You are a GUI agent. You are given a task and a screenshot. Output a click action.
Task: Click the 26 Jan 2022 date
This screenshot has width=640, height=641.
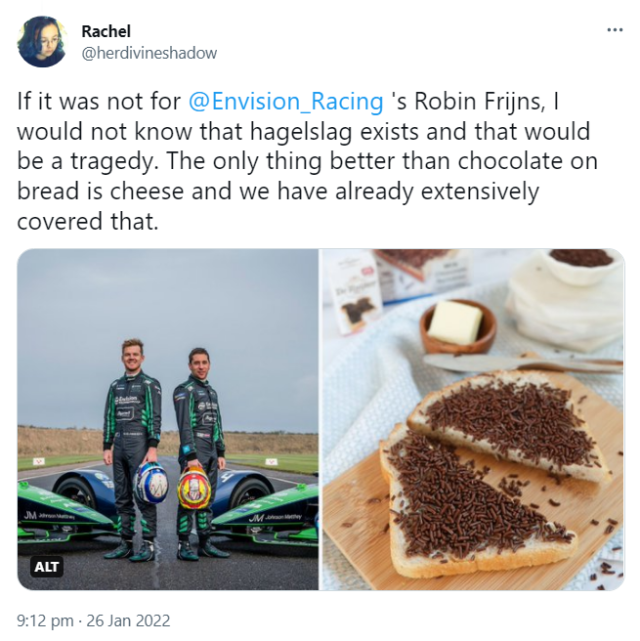pyautogui.click(x=128, y=621)
